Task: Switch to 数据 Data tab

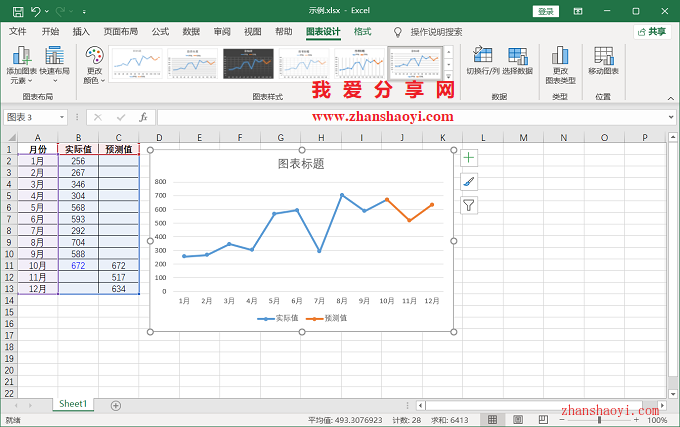Action: [x=191, y=32]
